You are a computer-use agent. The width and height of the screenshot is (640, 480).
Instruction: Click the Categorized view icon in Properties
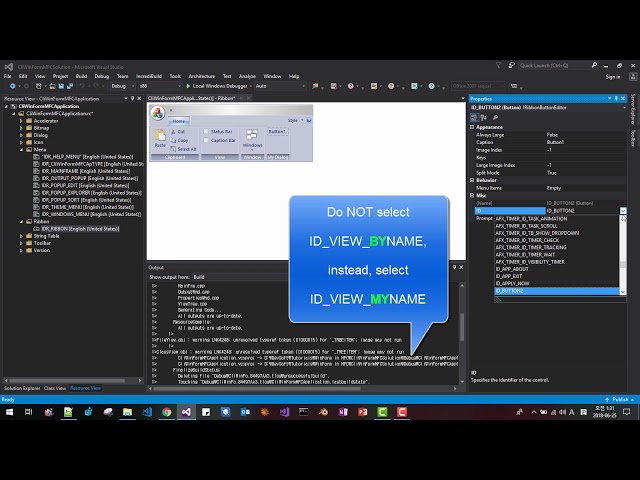(x=474, y=118)
